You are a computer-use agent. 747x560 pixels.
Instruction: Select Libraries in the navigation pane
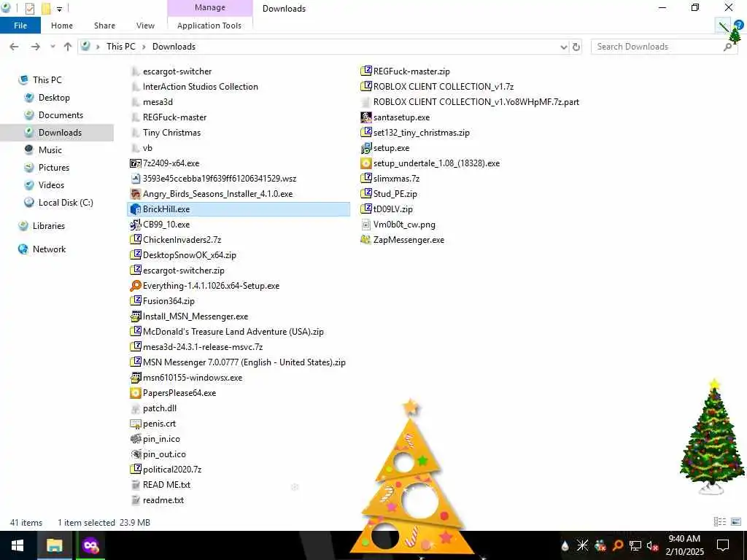click(x=49, y=226)
